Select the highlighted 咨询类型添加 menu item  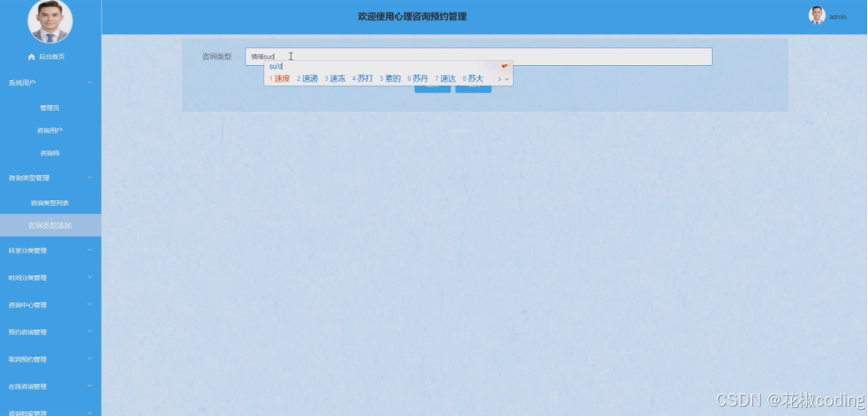[x=50, y=225]
